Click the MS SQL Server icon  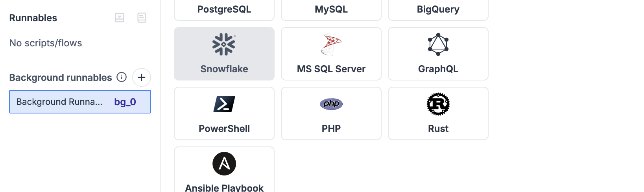pyautogui.click(x=331, y=45)
